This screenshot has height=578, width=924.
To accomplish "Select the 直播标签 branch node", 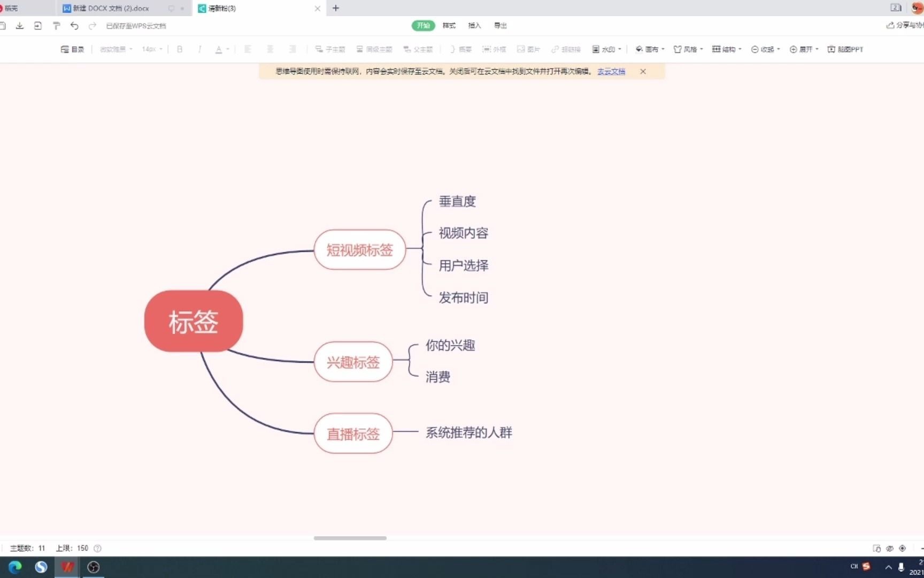I will (x=353, y=433).
